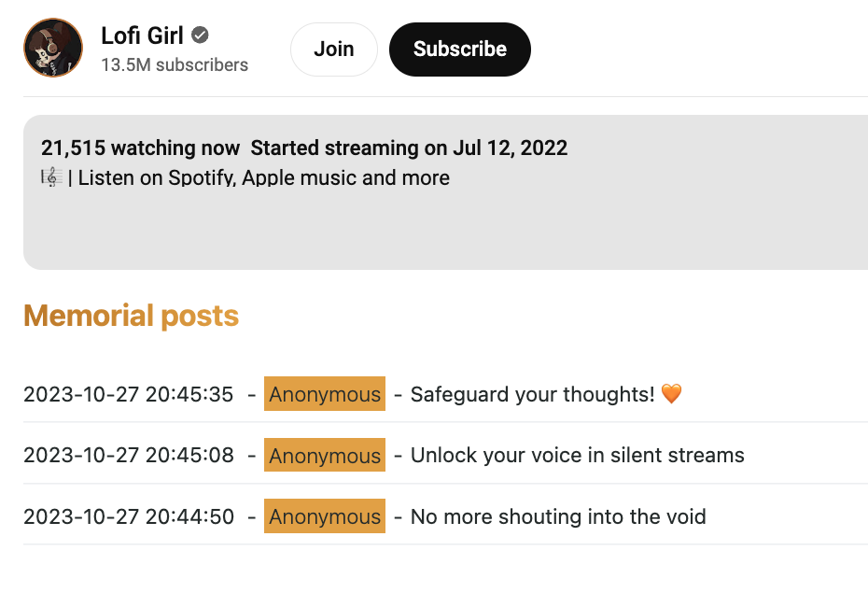Click the orange heart emoji

(x=671, y=394)
